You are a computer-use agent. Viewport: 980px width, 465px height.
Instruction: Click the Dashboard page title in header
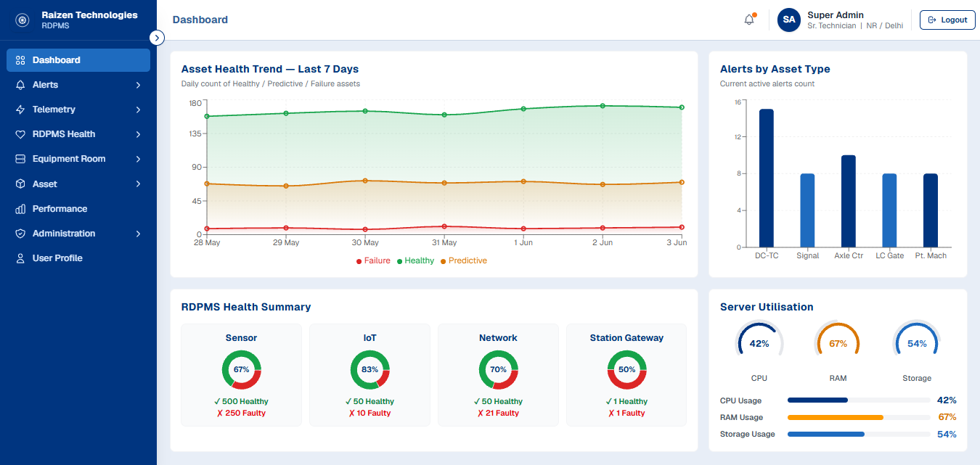click(x=200, y=20)
